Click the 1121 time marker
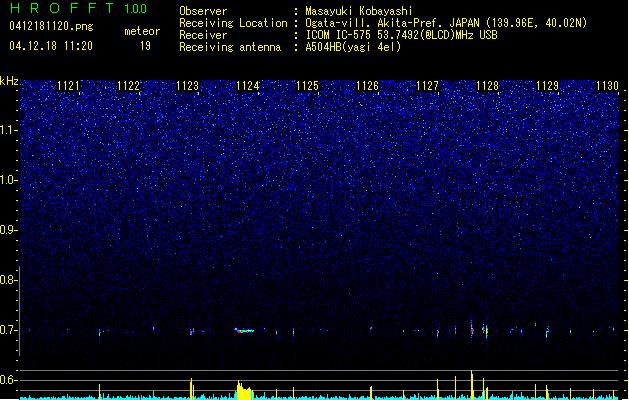This screenshot has height=400, width=629. coord(69,86)
